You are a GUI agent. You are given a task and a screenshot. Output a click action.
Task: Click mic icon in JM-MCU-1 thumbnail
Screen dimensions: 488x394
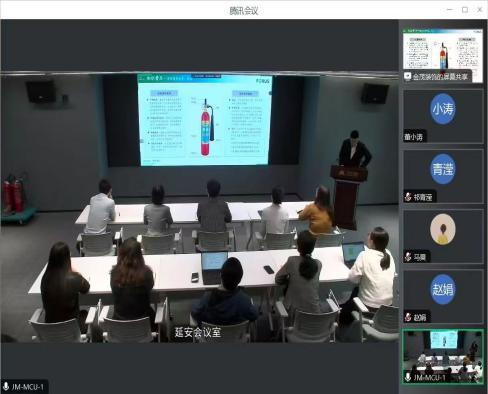click(x=408, y=377)
